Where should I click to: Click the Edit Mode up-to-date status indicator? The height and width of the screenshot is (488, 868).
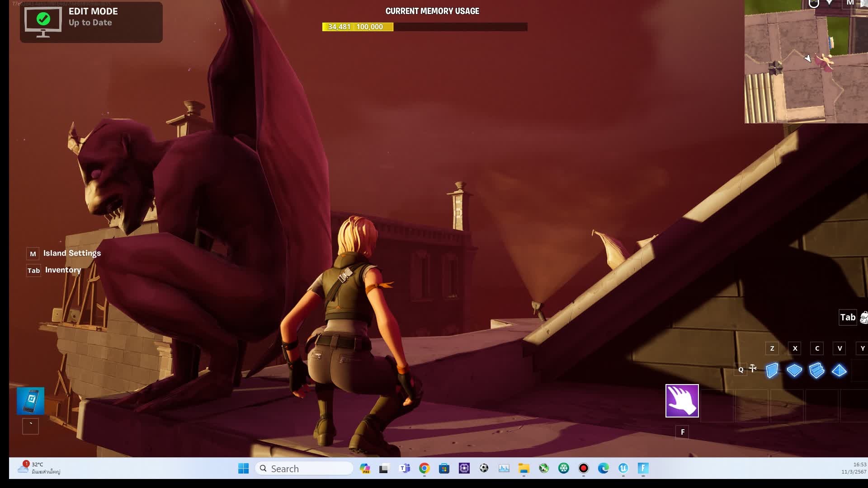coord(91,22)
